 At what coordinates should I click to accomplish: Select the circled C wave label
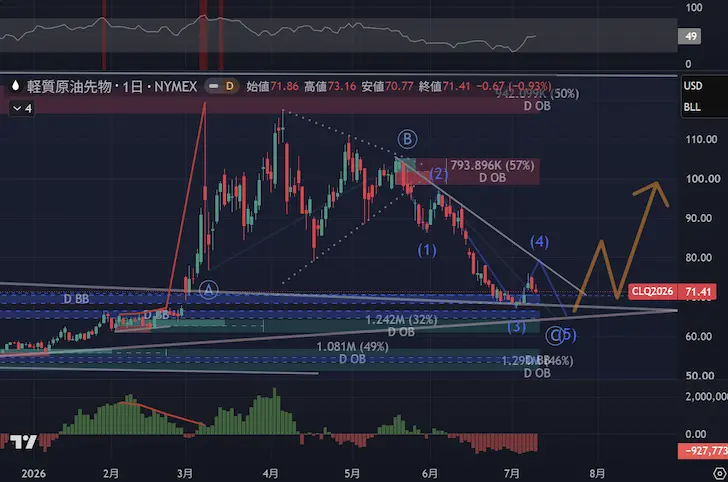pos(554,335)
